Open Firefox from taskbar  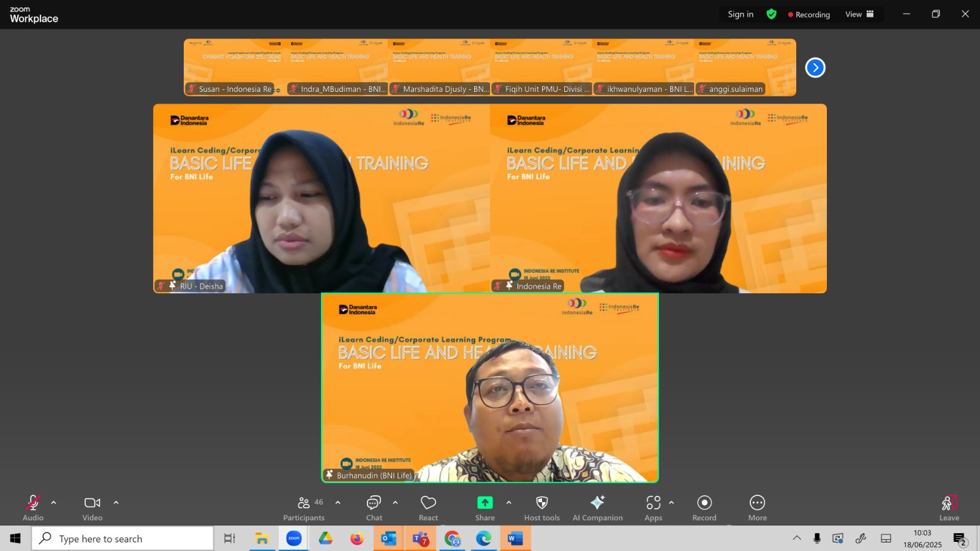coord(357,539)
